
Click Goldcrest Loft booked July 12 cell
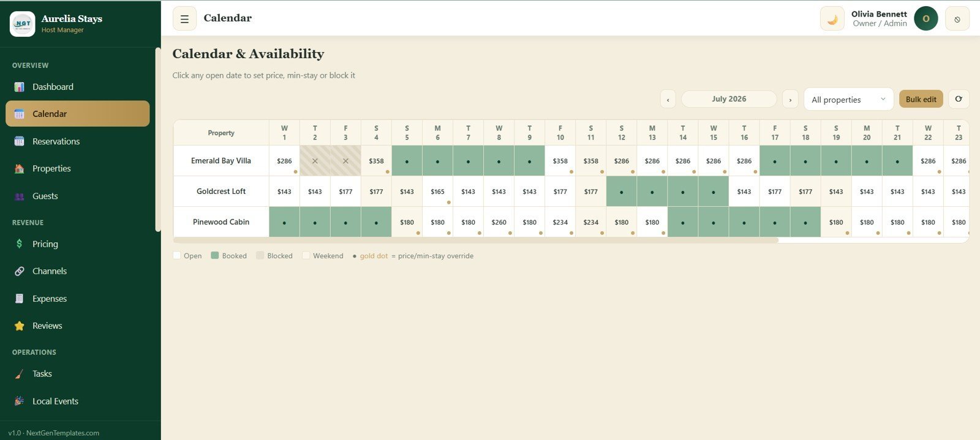click(621, 192)
